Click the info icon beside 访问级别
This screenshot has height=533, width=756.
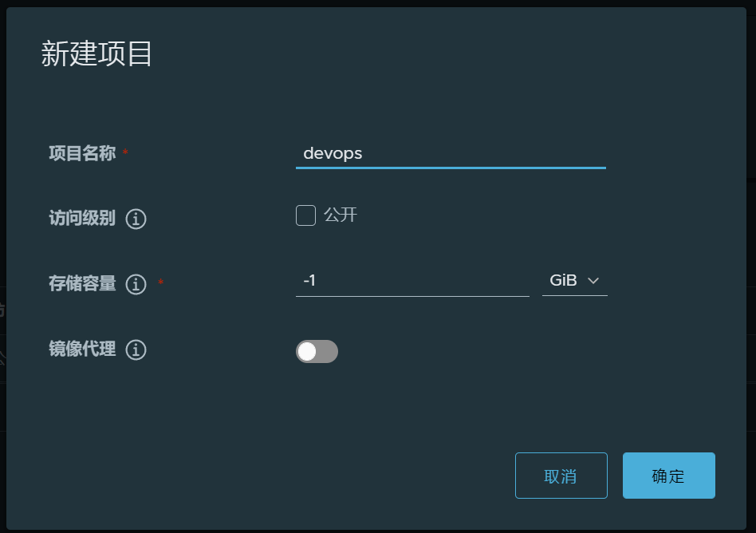point(136,219)
